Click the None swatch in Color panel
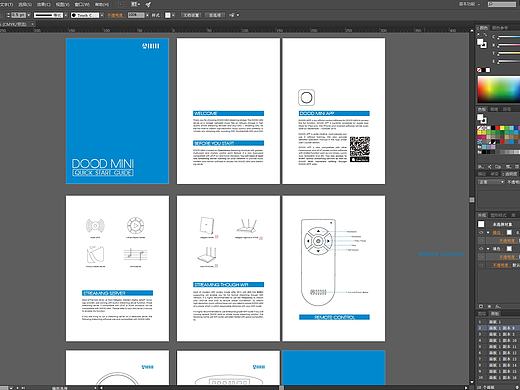Viewport: 520px width, 390px height. [479, 70]
